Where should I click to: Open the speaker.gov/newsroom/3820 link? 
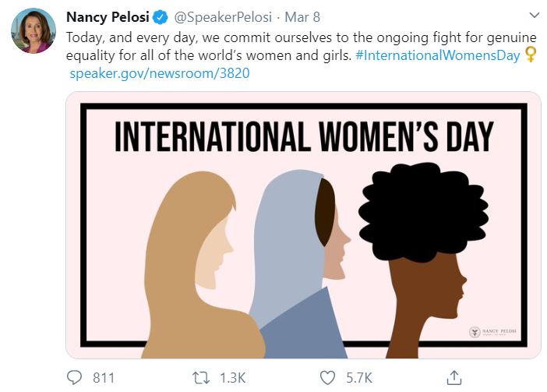159,74
